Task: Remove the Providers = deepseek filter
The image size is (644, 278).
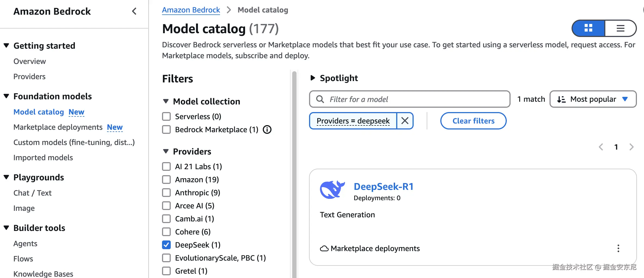Action: [x=405, y=121]
